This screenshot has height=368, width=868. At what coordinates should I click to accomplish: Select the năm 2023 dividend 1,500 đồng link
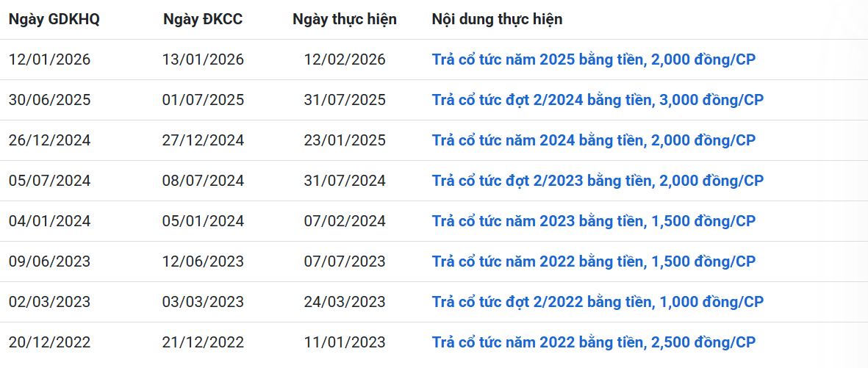click(x=593, y=221)
